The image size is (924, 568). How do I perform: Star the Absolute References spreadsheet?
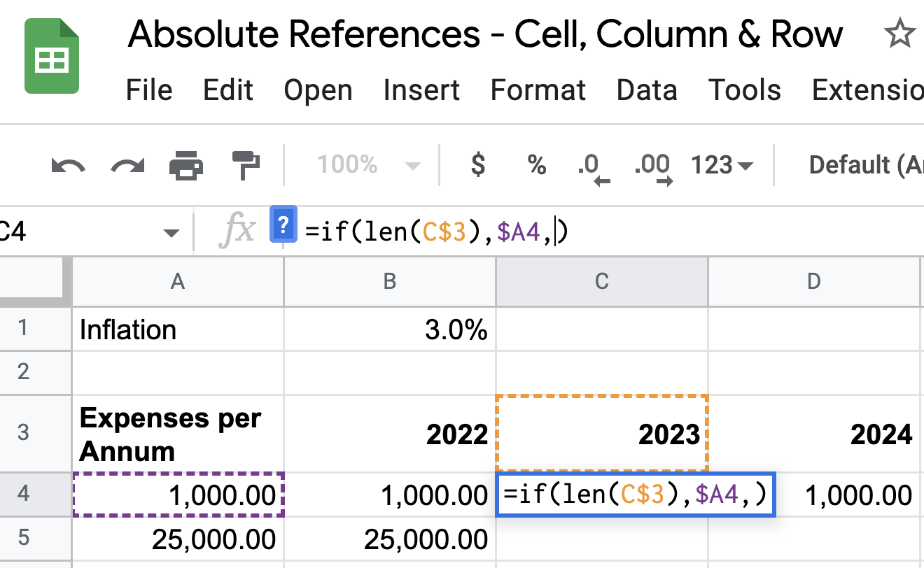pyautogui.click(x=902, y=32)
